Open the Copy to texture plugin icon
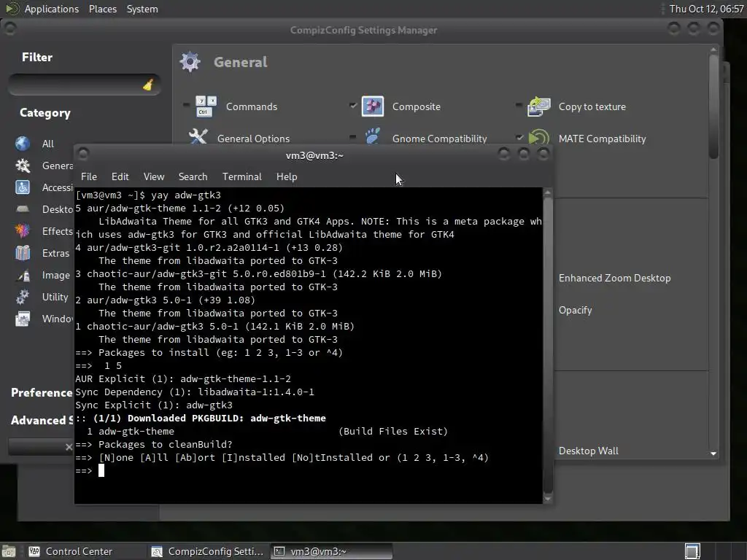The height and width of the screenshot is (560, 747). point(539,106)
